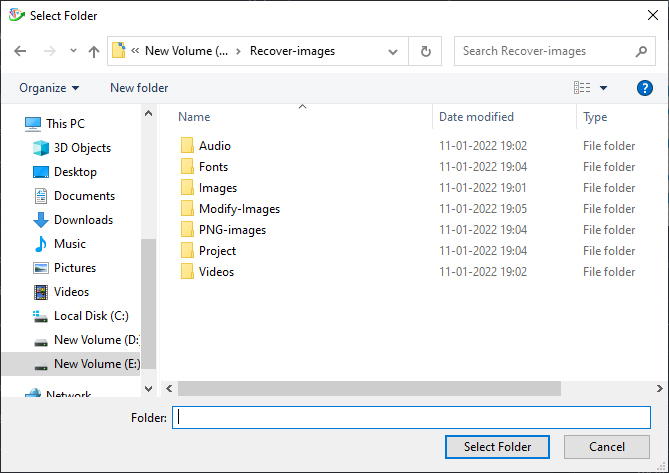This screenshot has width=669, height=473.
Task: Open the view options dropdown arrow
Action: [603, 88]
